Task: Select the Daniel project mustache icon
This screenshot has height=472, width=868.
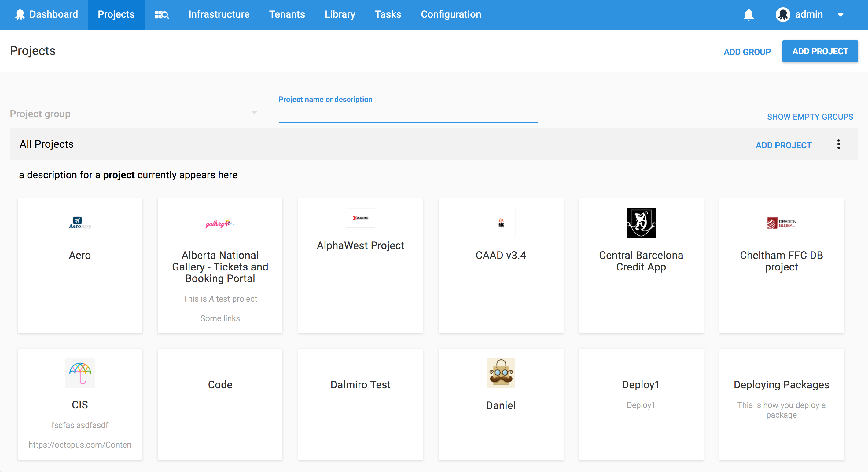Action: pyautogui.click(x=501, y=373)
